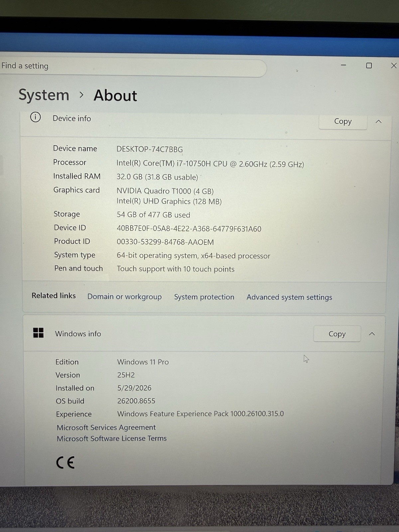Select the Device ID value 40BB7E0F text
Viewport: 399px width, 532px height.
tap(189, 229)
